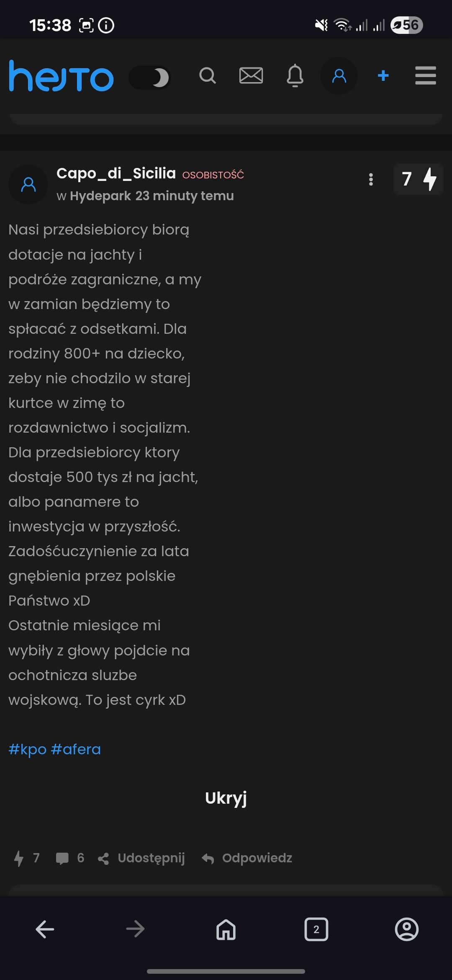Image resolution: width=452 pixels, height=980 pixels.
Task: Expand post options three-dot menu
Action: coord(371,179)
